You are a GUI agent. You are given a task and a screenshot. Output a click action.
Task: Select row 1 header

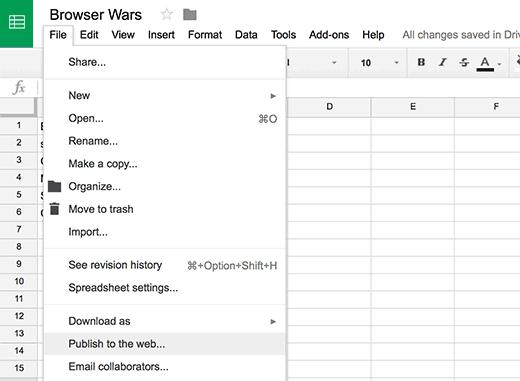coord(19,125)
